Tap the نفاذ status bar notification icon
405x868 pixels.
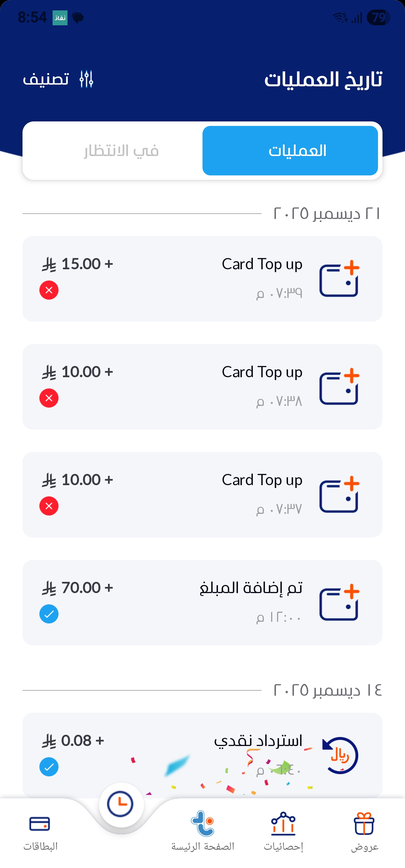[x=60, y=18]
